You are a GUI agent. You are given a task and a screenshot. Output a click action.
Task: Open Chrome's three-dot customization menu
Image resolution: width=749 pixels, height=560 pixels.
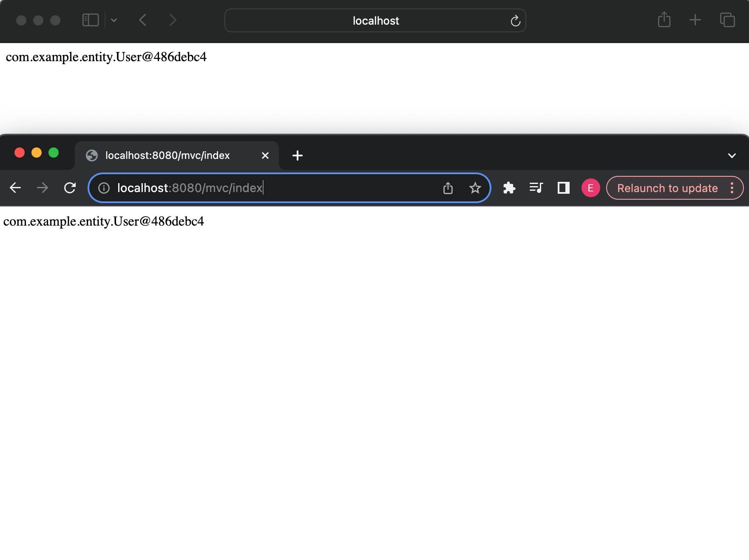(732, 188)
